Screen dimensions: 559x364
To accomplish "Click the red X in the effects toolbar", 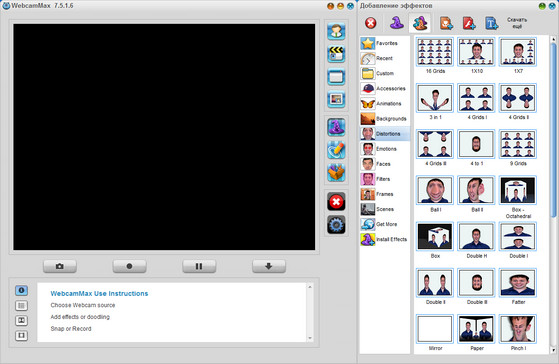I will tap(371, 23).
